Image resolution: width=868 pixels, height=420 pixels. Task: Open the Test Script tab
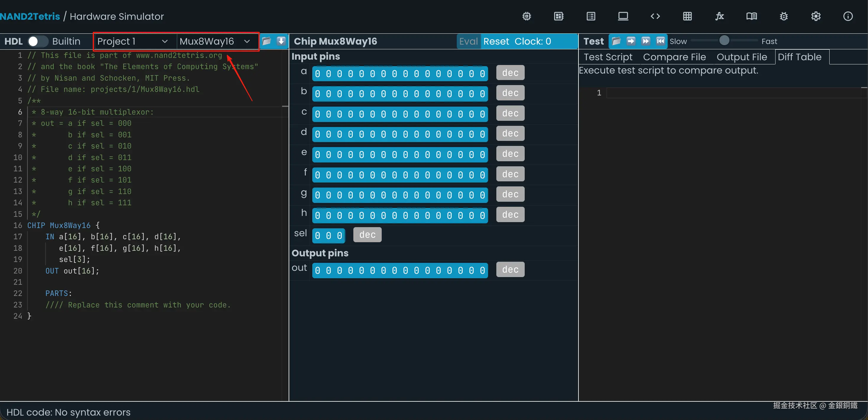click(608, 57)
